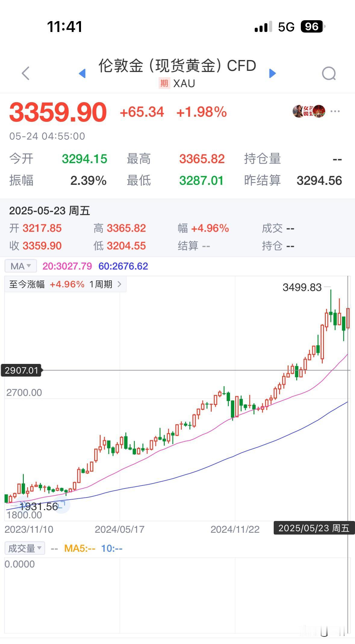This screenshot has width=355, height=644.
Task: Tap the MA 60:2676.62 legend label
Action: [x=123, y=266]
